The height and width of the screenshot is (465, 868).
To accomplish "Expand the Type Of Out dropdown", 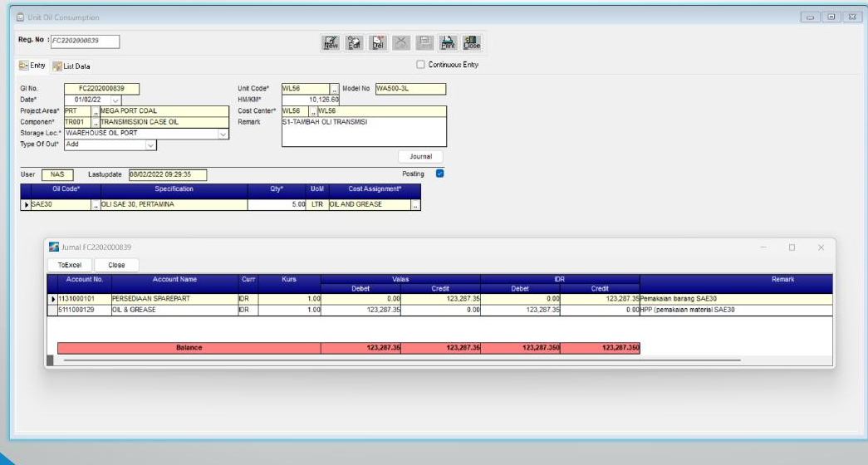I will tap(150, 145).
